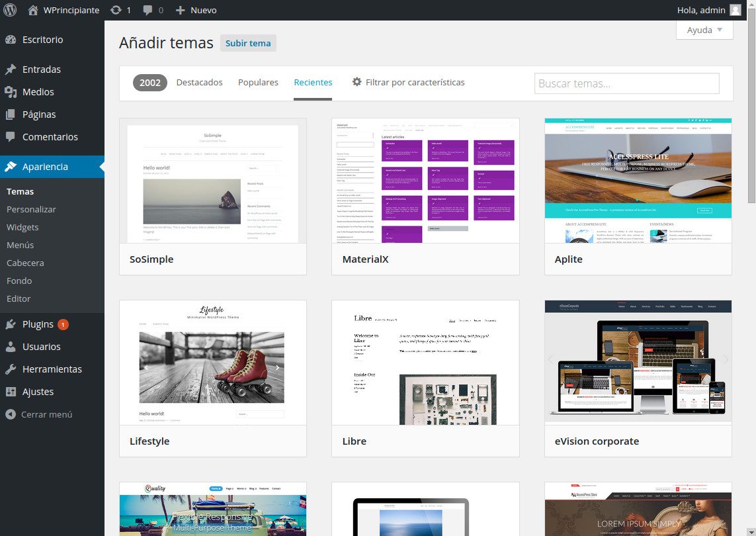Open Hola, admin account menu
The height and width of the screenshot is (536, 756).
coord(709,10)
